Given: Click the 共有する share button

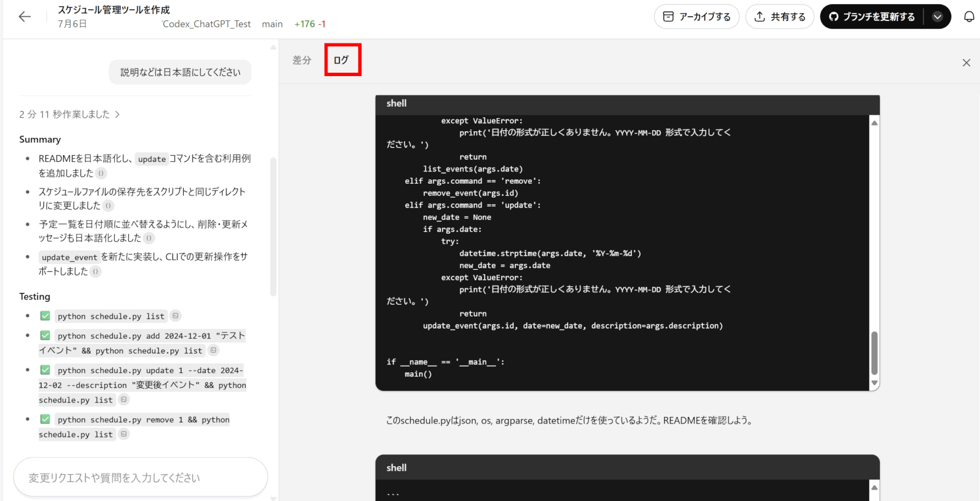Looking at the screenshot, I should [x=780, y=17].
